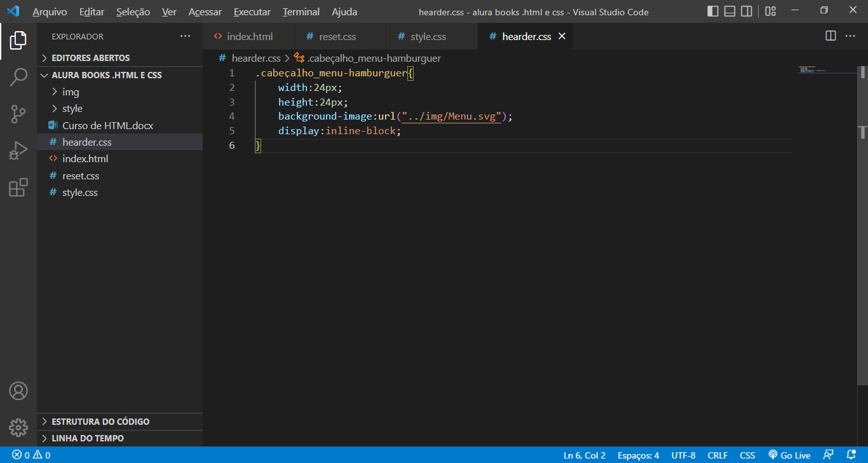The image size is (868, 463).
Task: Open the Arquivo menu
Action: tap(50, 11)
